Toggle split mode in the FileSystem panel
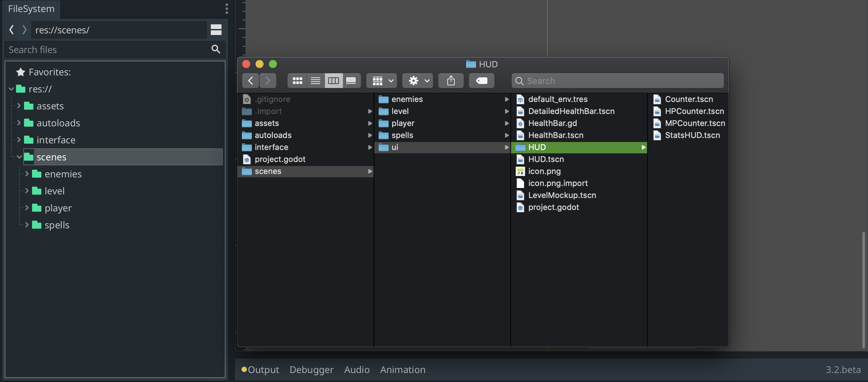This screenshot has width=868, height=382. (x=216, y=30)
